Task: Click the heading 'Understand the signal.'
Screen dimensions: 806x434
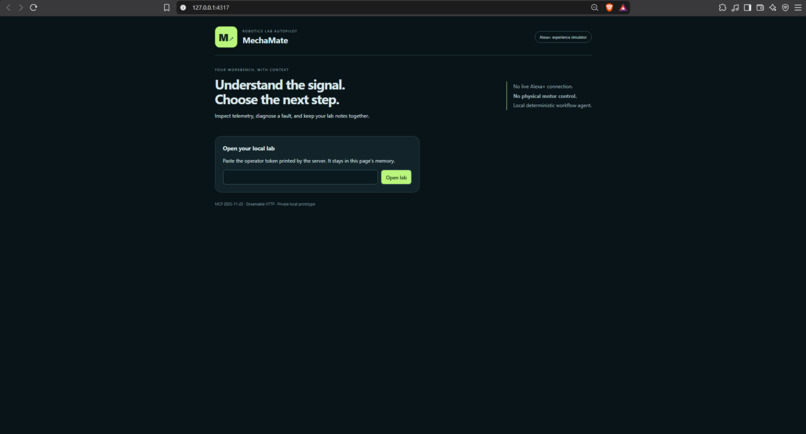Action: pyautogui.click(x=280, y=85)
